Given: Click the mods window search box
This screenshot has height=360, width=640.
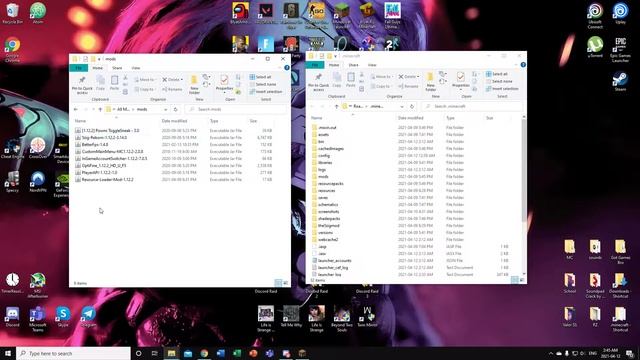Looking at the screenshot, I should point(235,109).
